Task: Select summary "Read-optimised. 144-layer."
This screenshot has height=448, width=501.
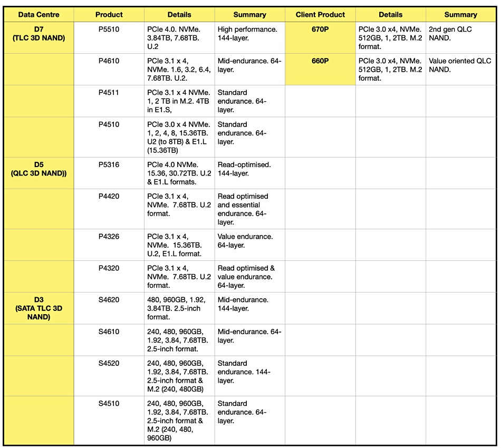Action: click(x=250, y=173)
